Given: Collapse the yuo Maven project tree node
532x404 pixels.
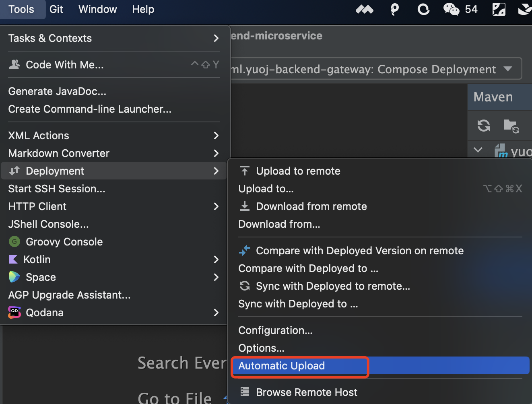Looking at the screenshot, I should point(478,150).
